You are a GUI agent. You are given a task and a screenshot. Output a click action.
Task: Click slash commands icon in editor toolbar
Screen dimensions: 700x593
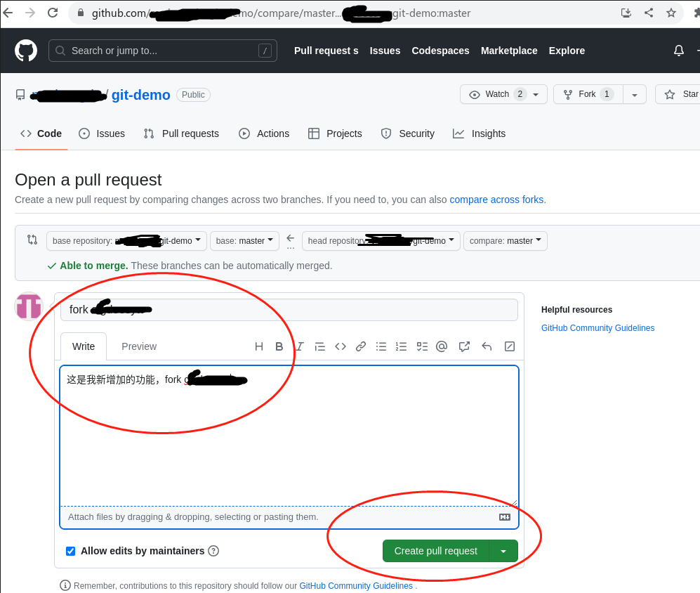pos(509,346)
